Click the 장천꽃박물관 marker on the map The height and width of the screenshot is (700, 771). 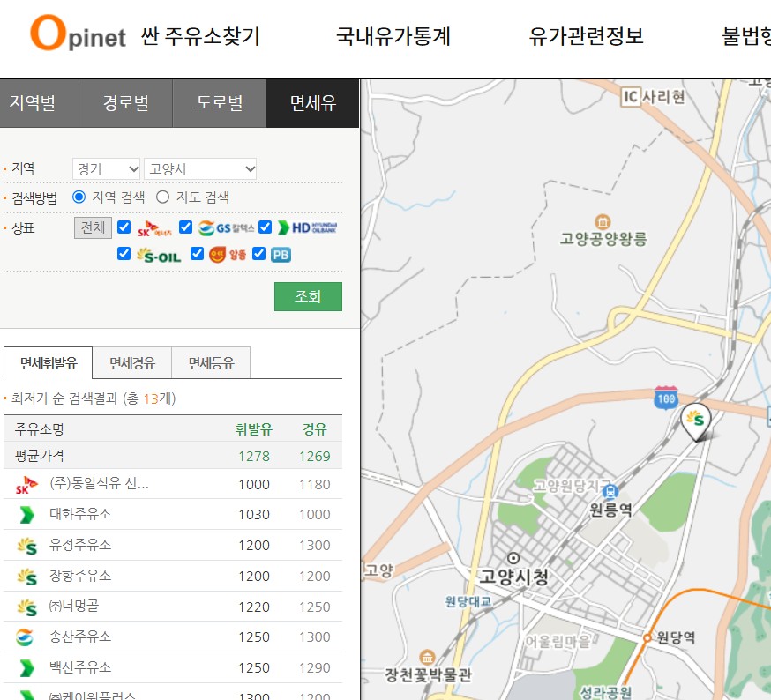tap(430, 658)
